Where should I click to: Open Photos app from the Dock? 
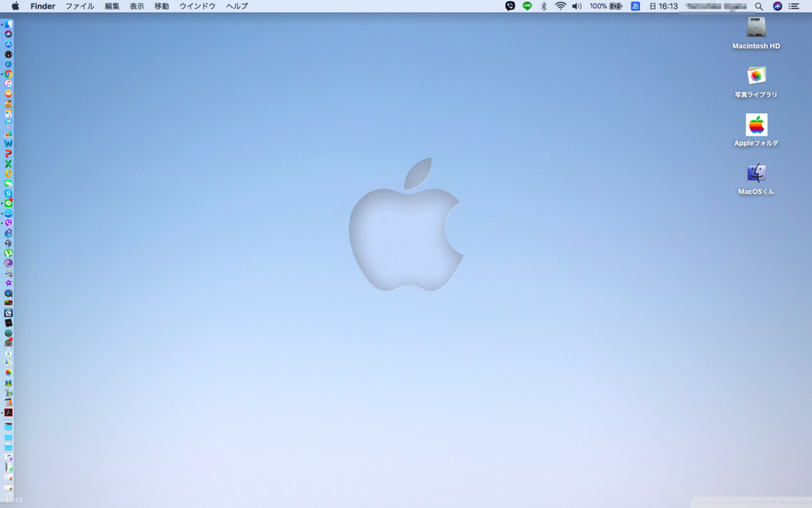coord(8,372)
